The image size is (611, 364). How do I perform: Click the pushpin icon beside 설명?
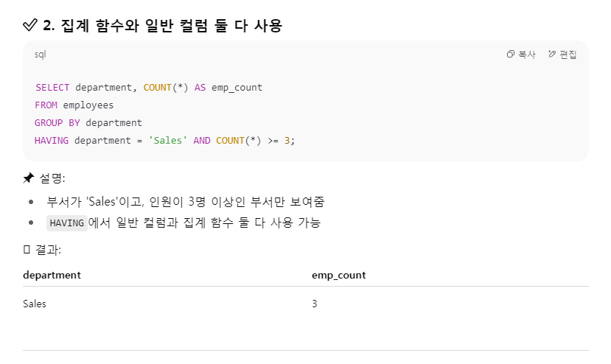pyautogui.click(x=29, y=178)
